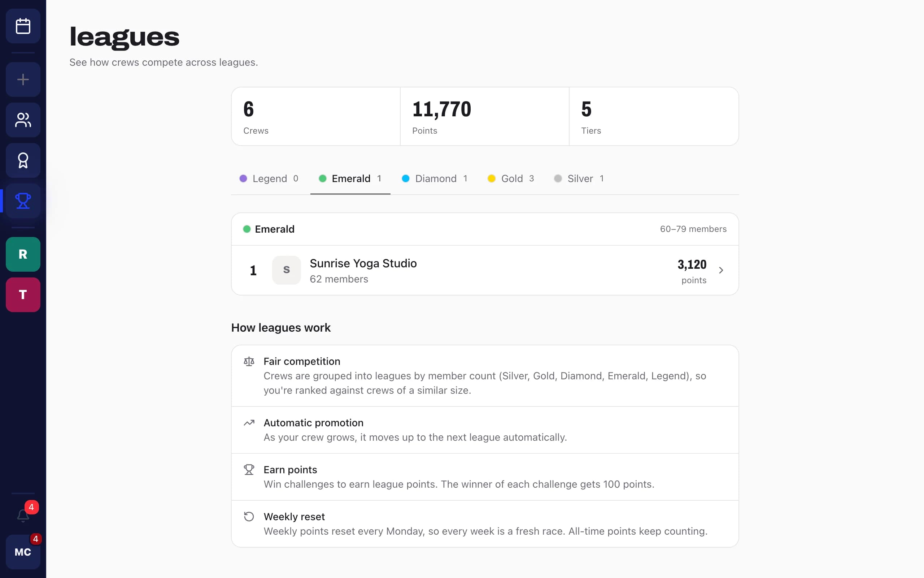924x578 pixels.
Task: Open notifications bell with 4 badge
Action: coord(23,515)
